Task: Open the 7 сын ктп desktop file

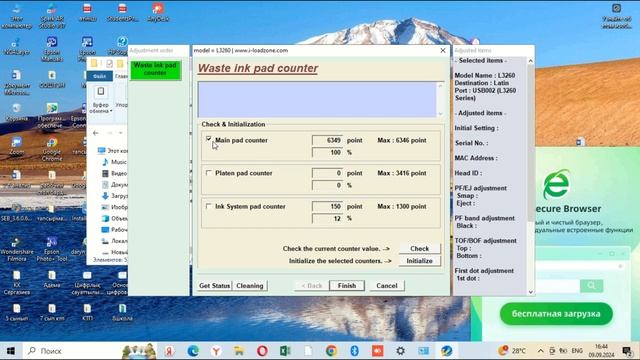Action: (x=52, y=312)
